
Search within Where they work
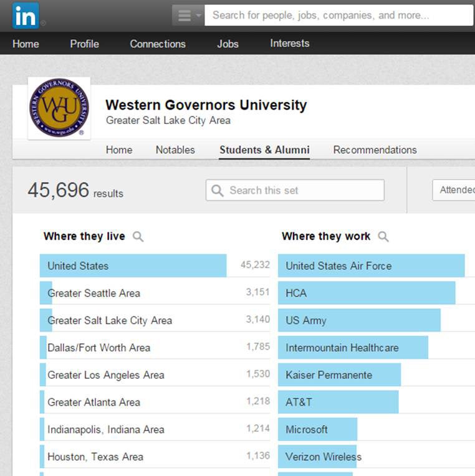pos(383,236)
